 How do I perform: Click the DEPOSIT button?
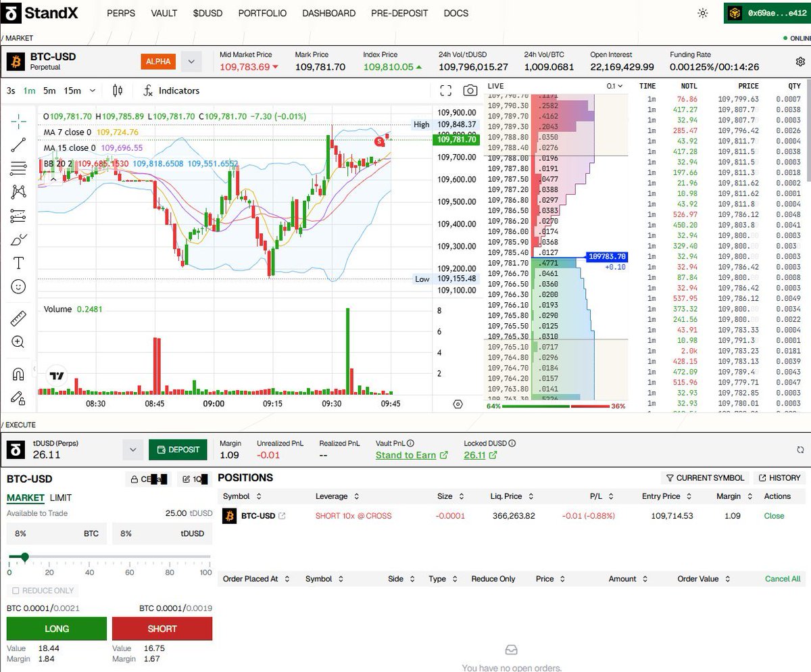pyautogui.click(x=178, y=450)
